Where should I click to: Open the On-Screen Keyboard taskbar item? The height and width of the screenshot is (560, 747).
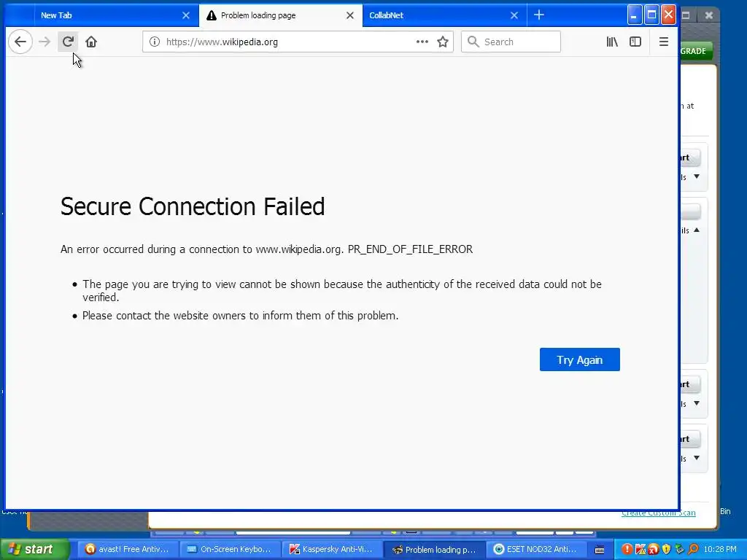[230, 550]
